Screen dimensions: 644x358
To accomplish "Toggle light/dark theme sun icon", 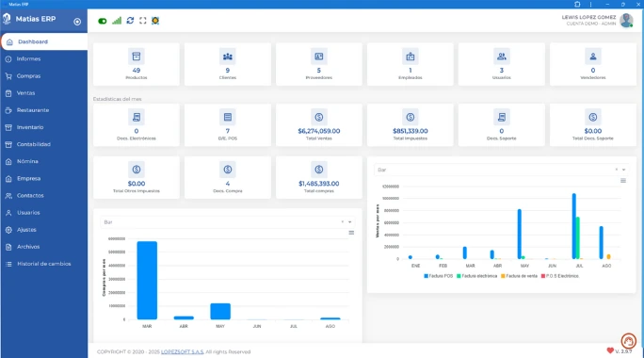I will click(155, 21).
